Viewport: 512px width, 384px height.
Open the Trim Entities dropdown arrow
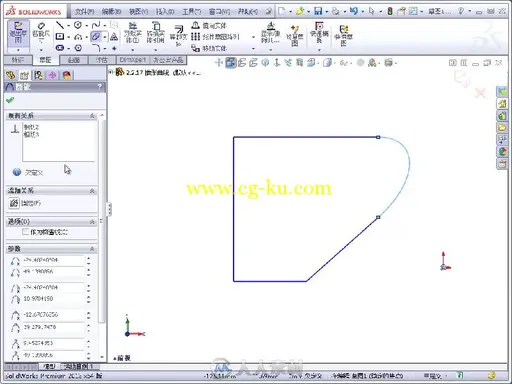[x=133, y=50]
